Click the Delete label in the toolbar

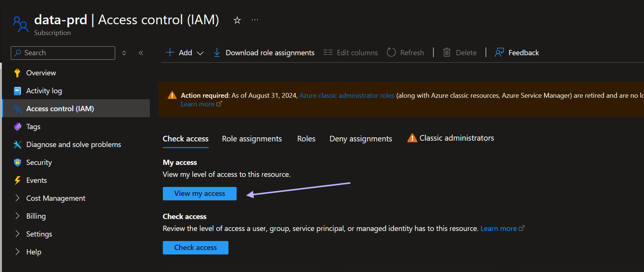[x=466, y=53]
